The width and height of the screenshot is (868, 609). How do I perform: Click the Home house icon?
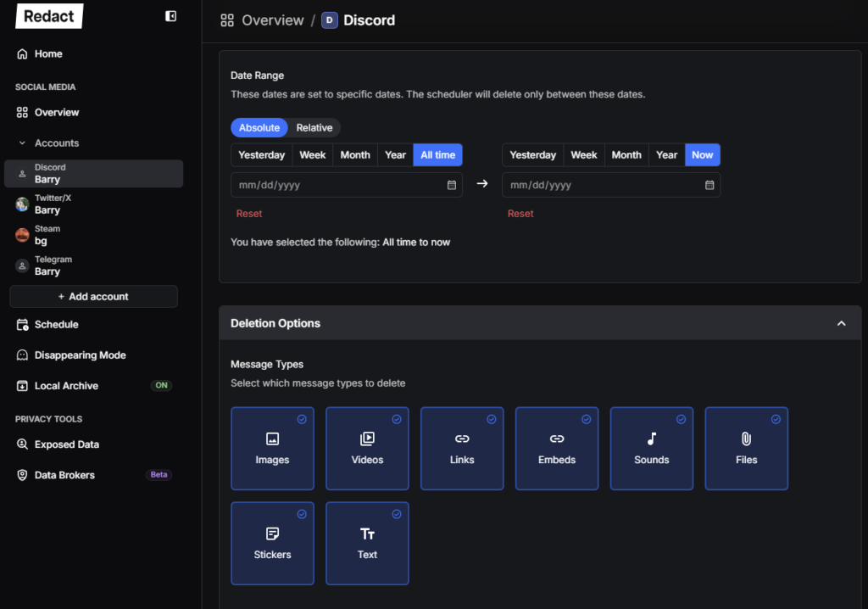(x=22, y=53)
